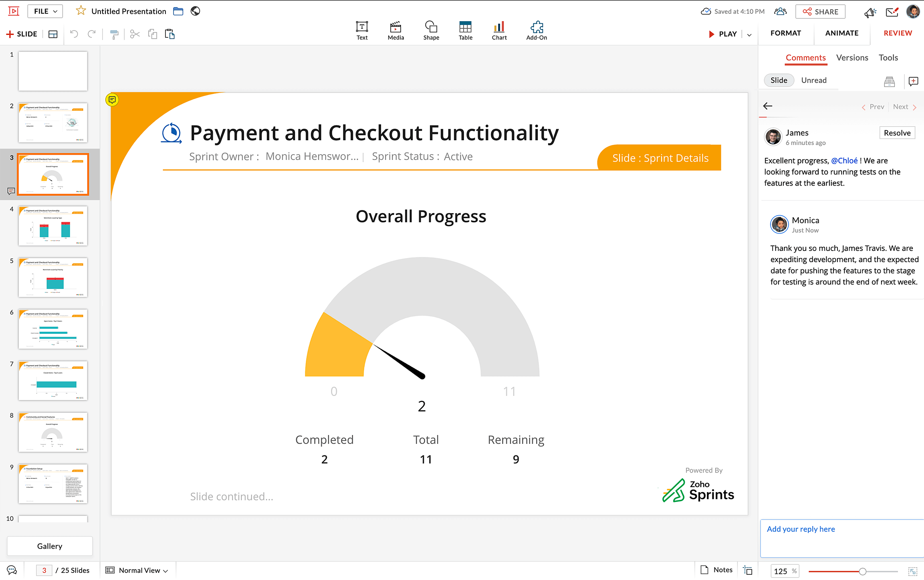
Task: Expand the PLAY options arrow
Action: (749, 34)
